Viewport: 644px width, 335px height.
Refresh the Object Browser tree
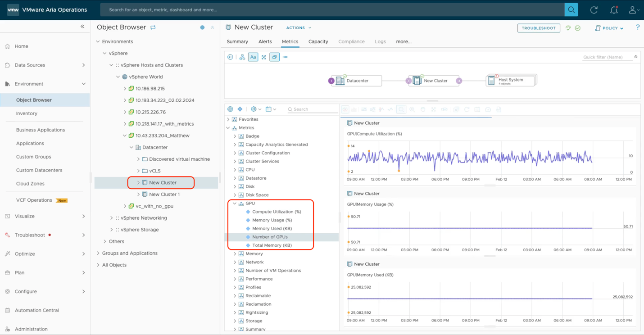pos(153,27)
